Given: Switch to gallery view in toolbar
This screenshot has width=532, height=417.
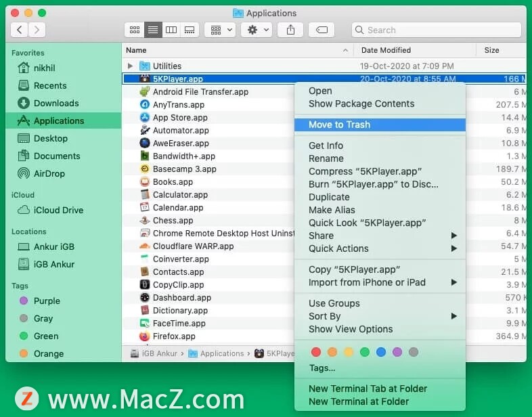Looking at the screenshot, I should (190, 30).
